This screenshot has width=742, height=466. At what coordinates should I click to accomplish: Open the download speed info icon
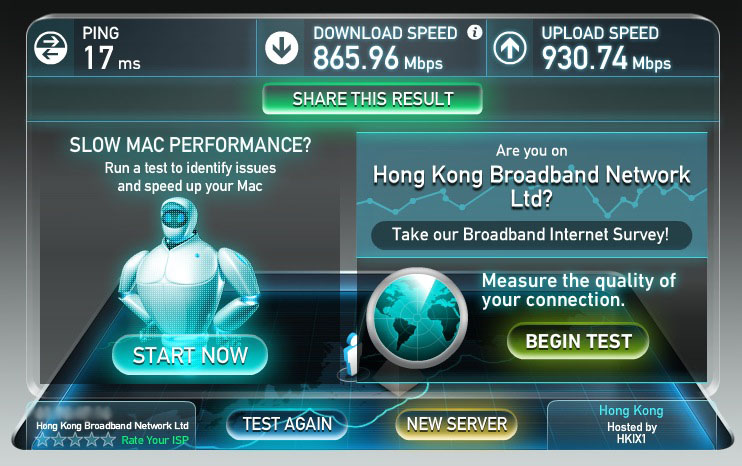coord(475,32)
